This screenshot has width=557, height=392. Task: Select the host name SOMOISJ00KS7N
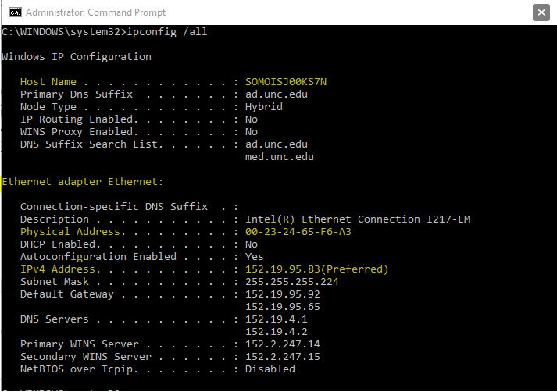(x=286, y=82)
